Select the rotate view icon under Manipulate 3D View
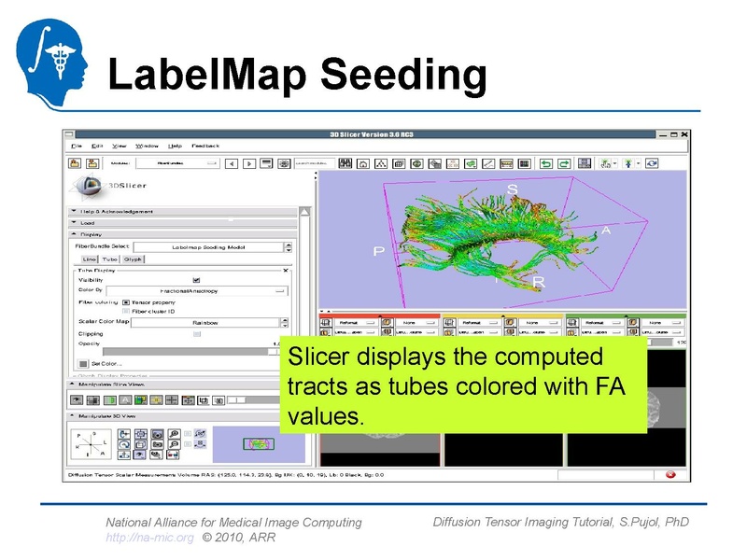The height and width of the screenshot is (560, 747). point(124,433)
